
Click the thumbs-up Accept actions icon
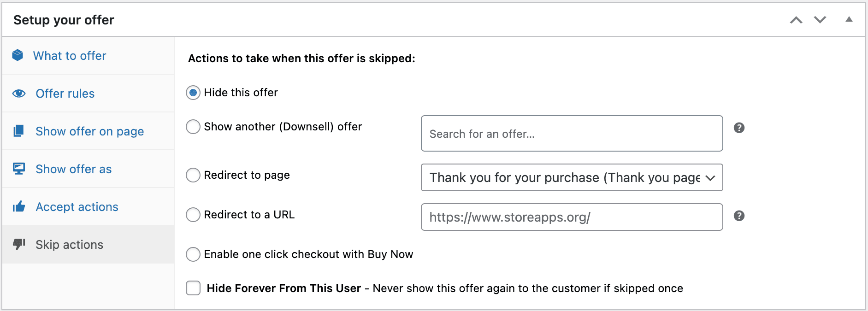[19, 206]
